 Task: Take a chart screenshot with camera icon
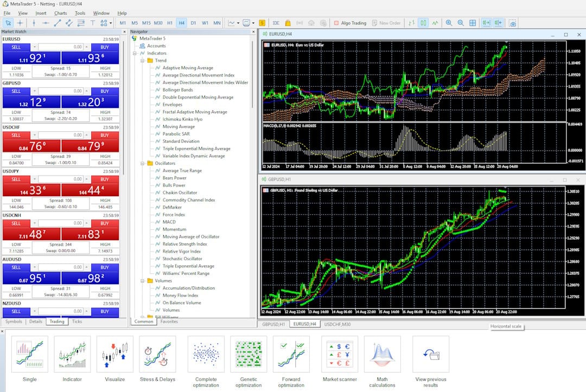(512, 23)
